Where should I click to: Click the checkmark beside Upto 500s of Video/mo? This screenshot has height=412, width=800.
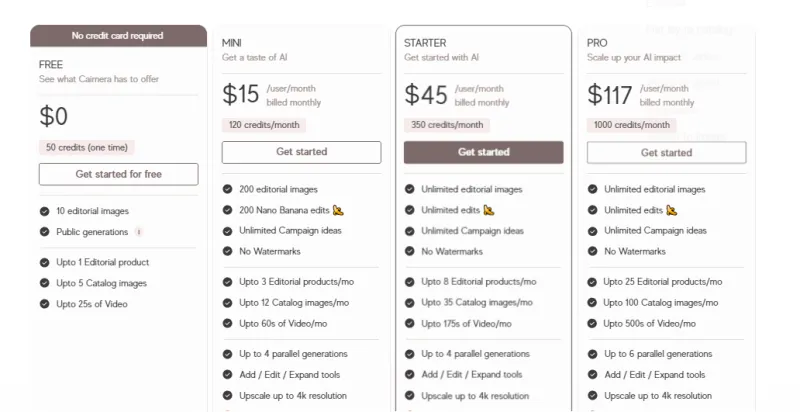593,323
